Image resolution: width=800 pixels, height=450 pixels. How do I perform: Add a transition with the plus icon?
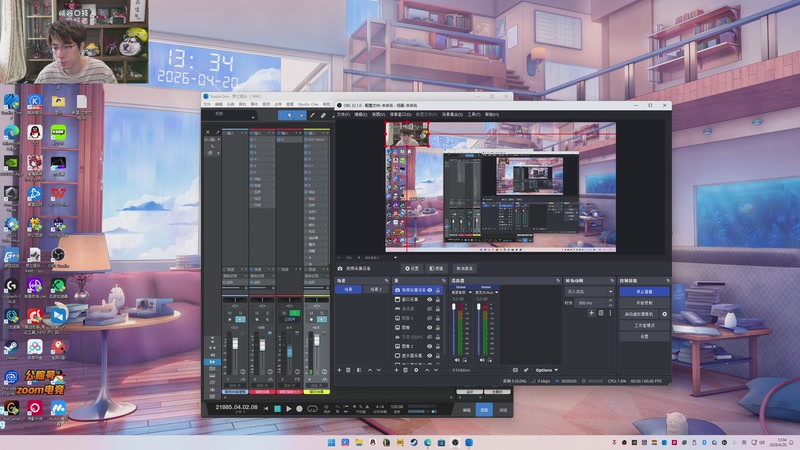[591, 313]
